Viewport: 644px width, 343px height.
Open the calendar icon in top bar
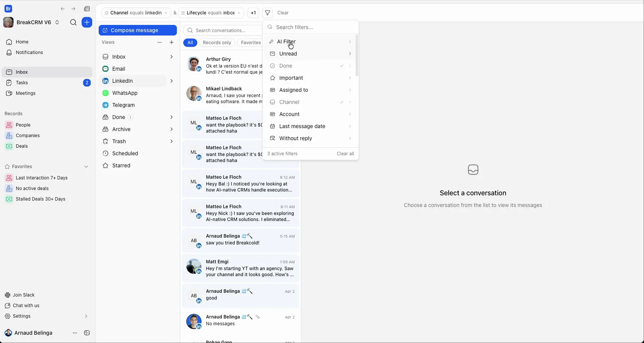(x=87, y=9)
